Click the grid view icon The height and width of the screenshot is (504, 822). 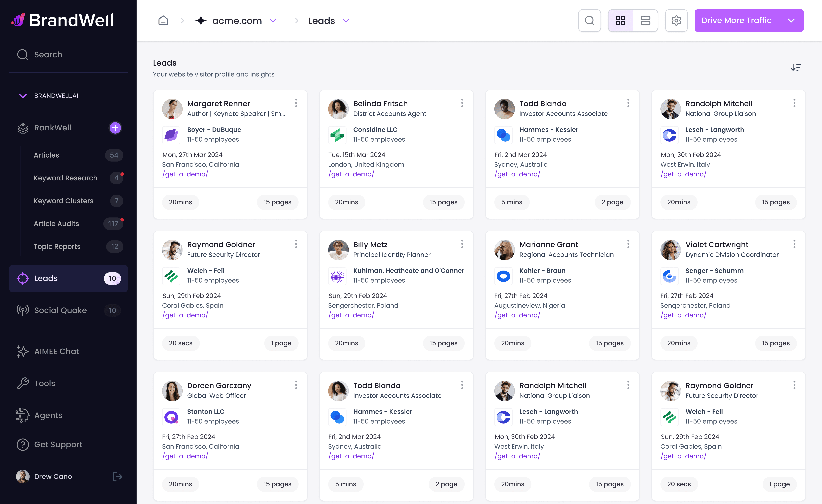coord(621,21)
